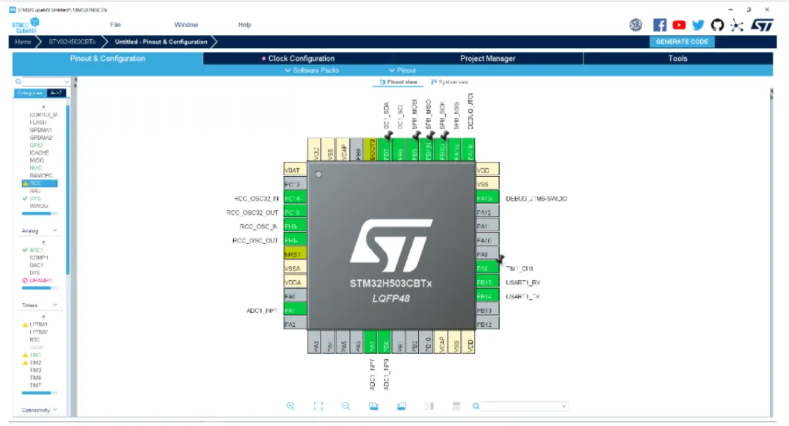Click the green check beside SYS
The height and width of the screenshot is (426, 789).
click(25, 199)
